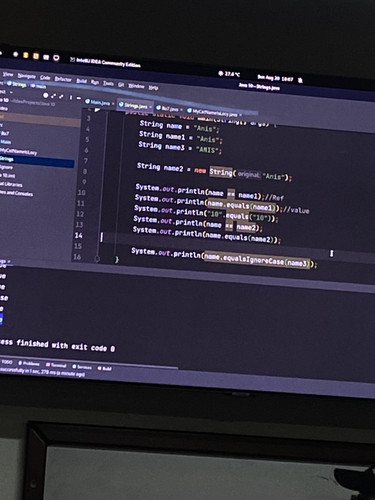This screenshot has height=500, width=375.
Task: Open the MyCatNameIsLucy.java editor tab
Action: tap(214, 112)
